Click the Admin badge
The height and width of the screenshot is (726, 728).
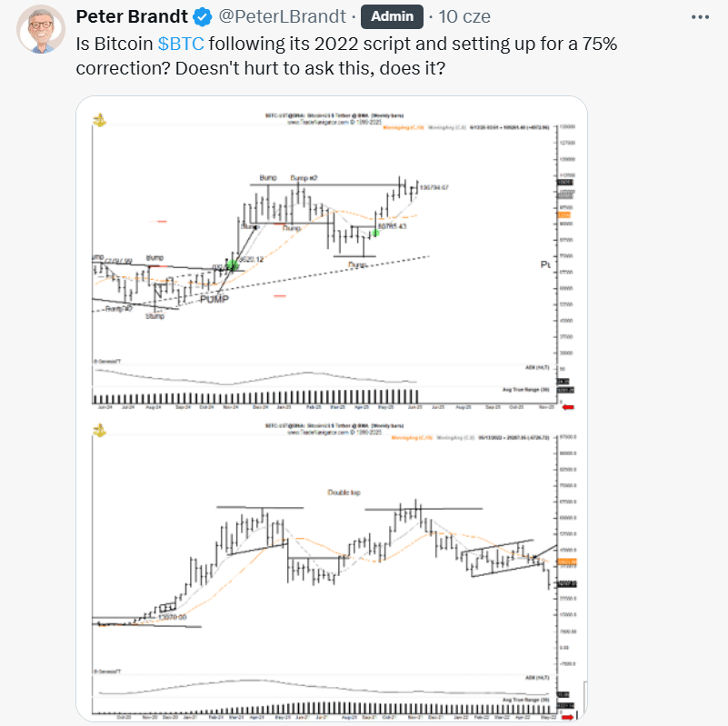click(x=392, y=16)
